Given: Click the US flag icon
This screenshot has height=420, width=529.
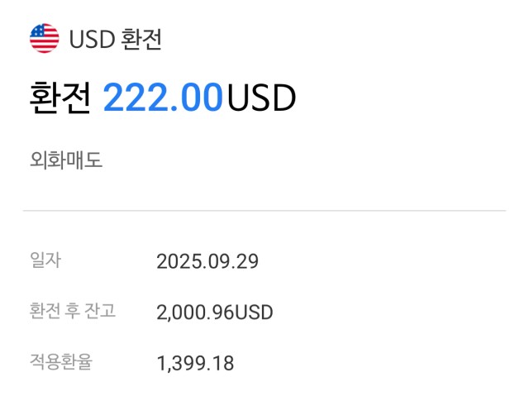Looking at the screenshot, I should click(x=45, y=39).
